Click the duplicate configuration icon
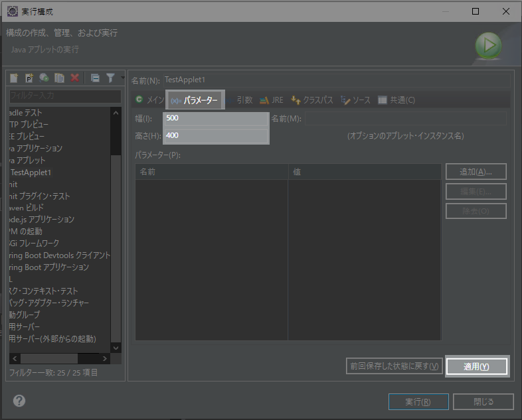 click(x=59, y=78)
